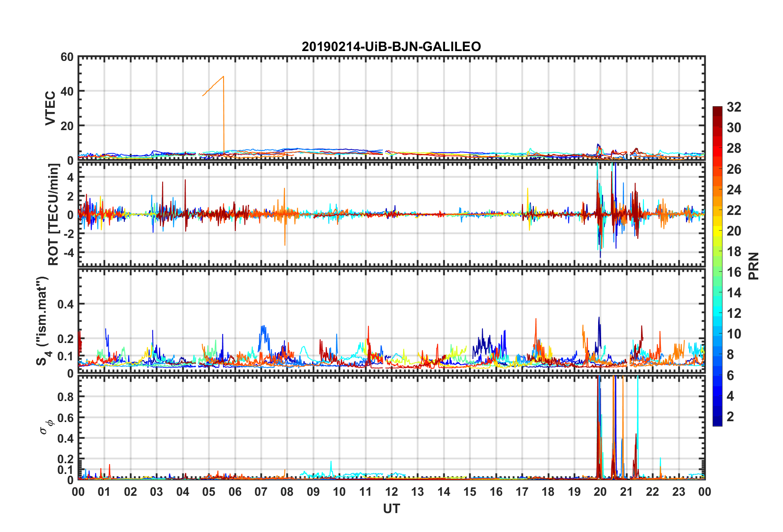Click colorbar tick label 24
Image resolution: width=783 pixels, height=532 pixels.
click(x=734, y=190)
